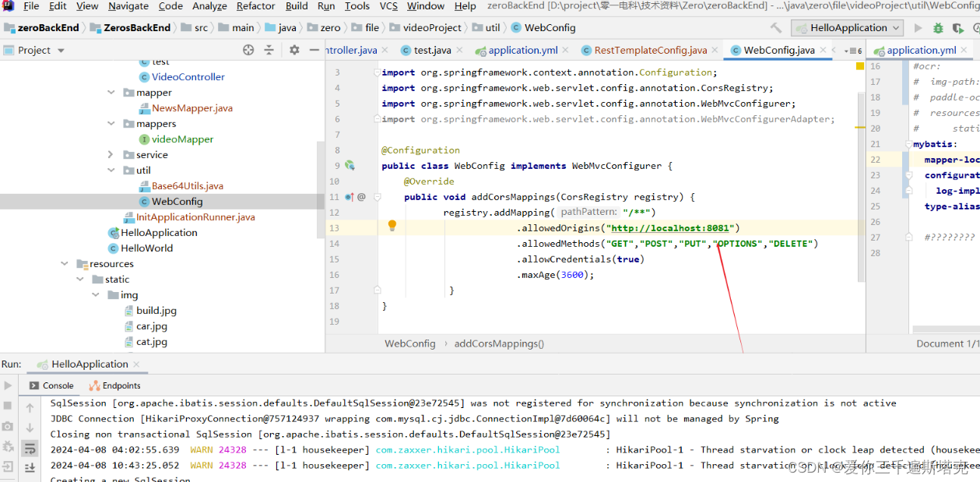Click the intention bulb on line 13
The image size is (980, 482).
click(392, 225)
